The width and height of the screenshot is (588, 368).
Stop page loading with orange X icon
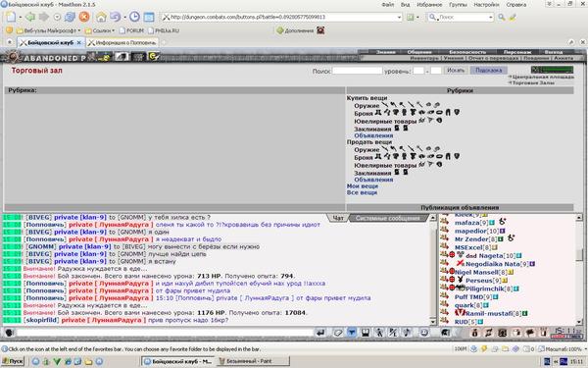pyautogui.click(x=84, y=17)
